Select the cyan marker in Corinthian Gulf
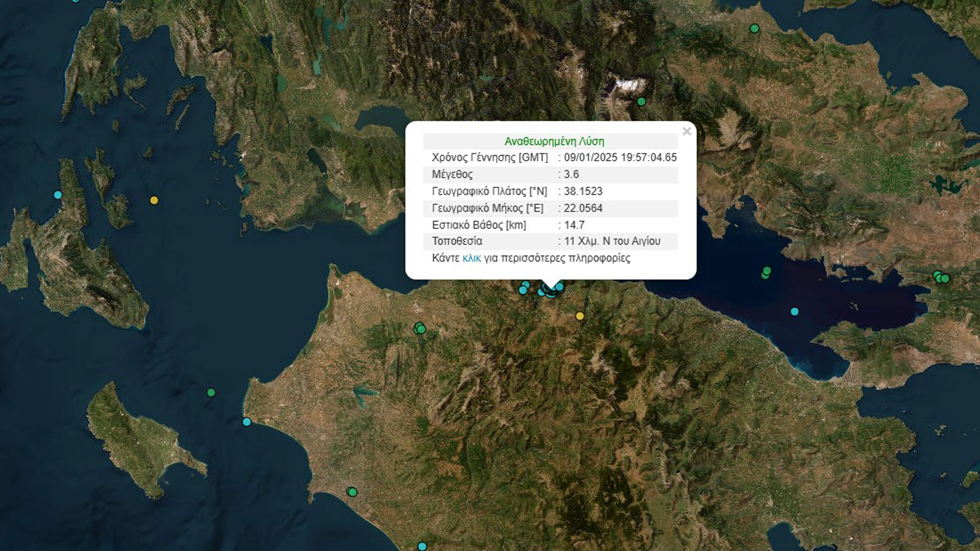This screenshot has height=551, width=980. (794, 311)
